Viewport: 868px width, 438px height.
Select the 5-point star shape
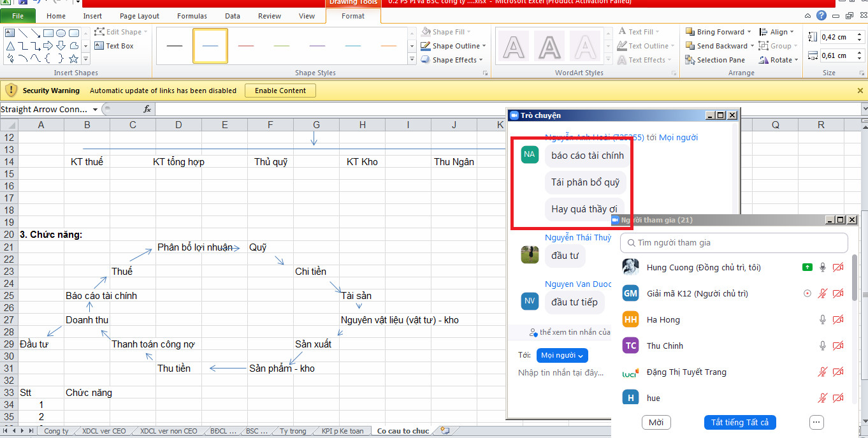73,59
